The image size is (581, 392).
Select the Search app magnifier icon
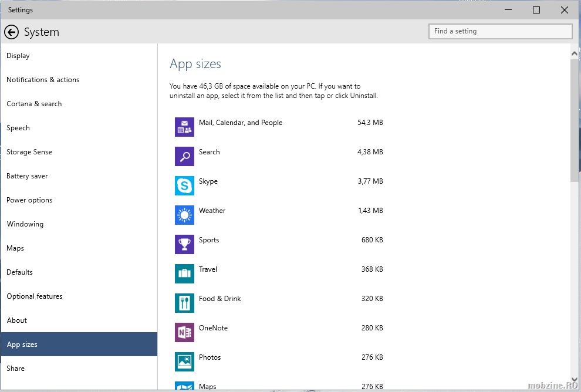(184, 156)
